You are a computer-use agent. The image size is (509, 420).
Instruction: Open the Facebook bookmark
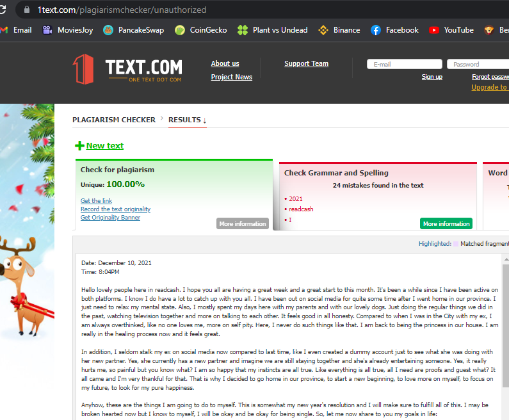(395, 30)
